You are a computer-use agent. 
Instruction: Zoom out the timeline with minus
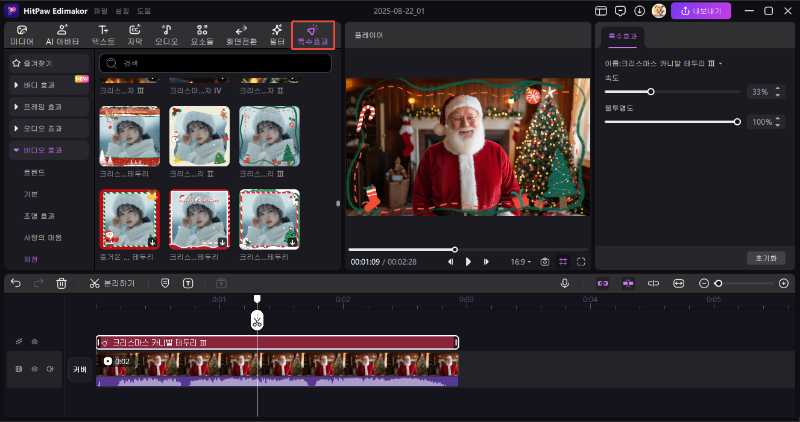[704, 283]
